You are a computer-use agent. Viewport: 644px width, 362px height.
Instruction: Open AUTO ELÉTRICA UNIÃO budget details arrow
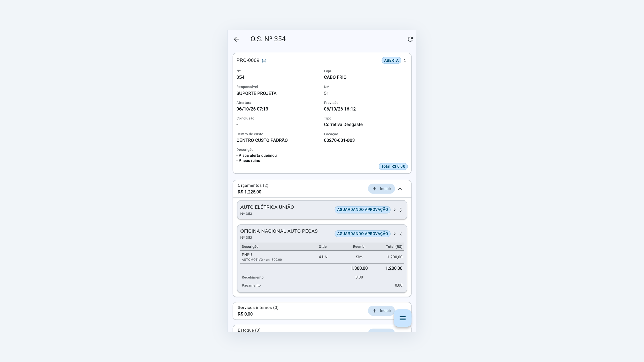(x=395, y=210)
